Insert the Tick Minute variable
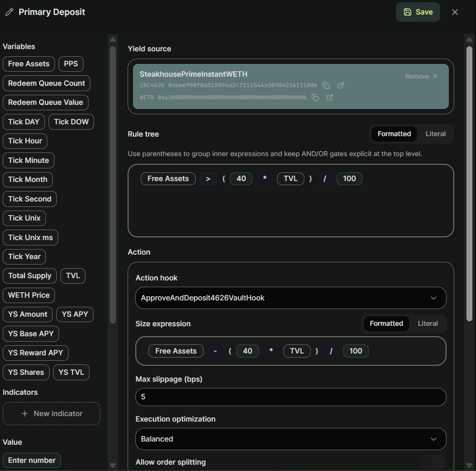 (x=29, y=161)
